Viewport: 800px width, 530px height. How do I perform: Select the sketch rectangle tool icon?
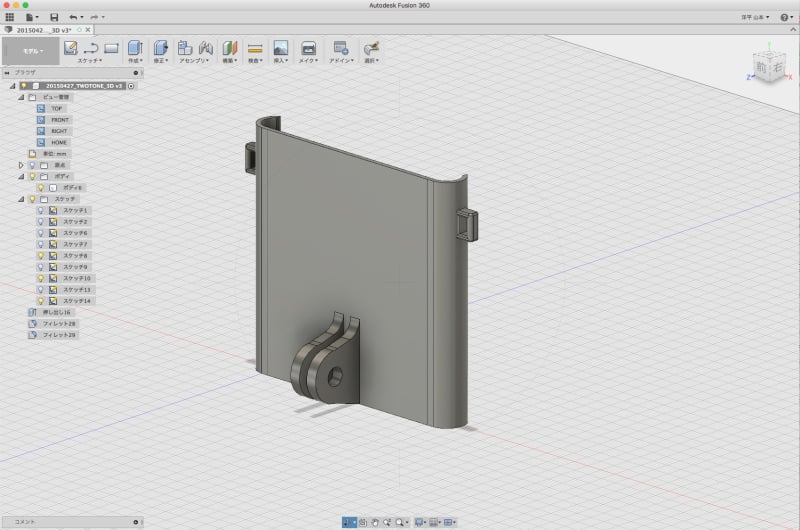[x=111, y=48]
